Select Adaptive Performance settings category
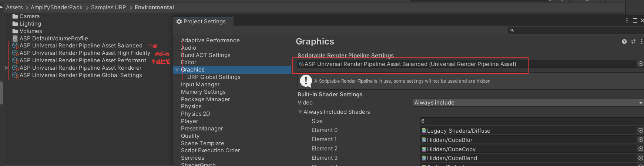 [x=210, y=40]
